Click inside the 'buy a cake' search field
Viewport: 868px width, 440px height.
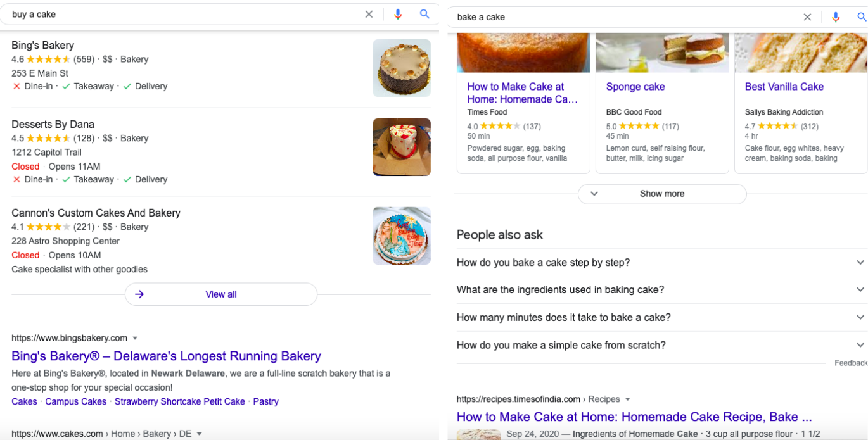pos(184,14)
